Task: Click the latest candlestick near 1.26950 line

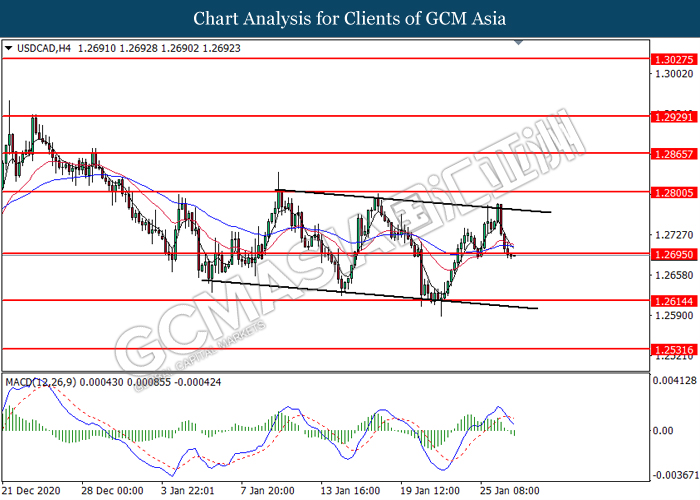Action: tap(513, 254)
